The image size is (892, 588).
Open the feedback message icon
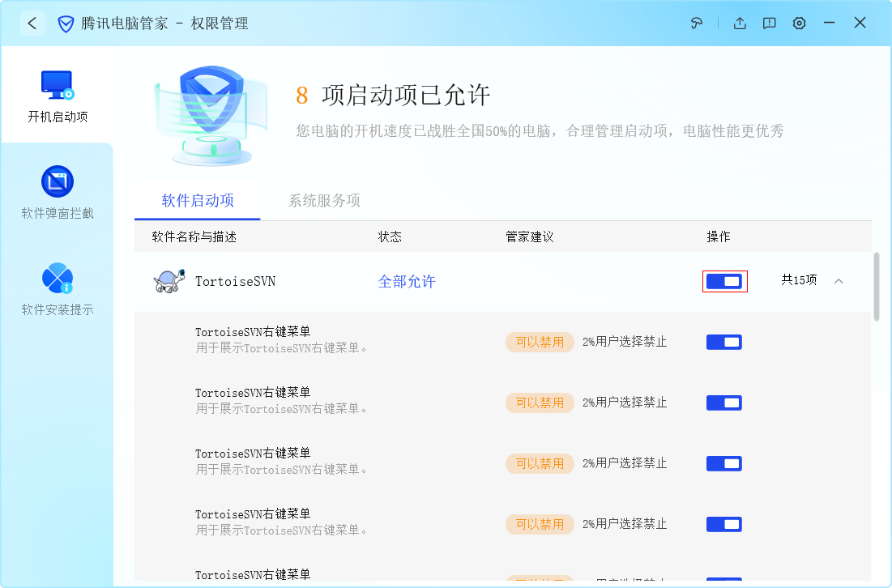(769, 23)
